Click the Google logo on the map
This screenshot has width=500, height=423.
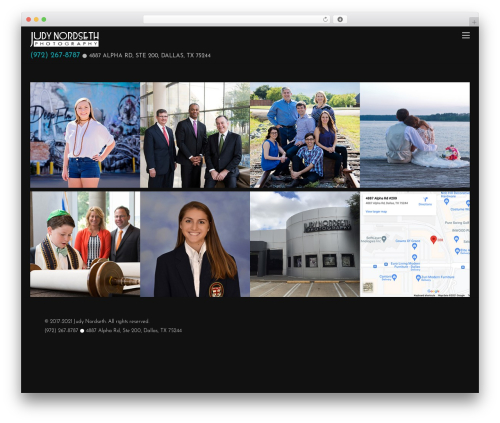pos(433,291)
